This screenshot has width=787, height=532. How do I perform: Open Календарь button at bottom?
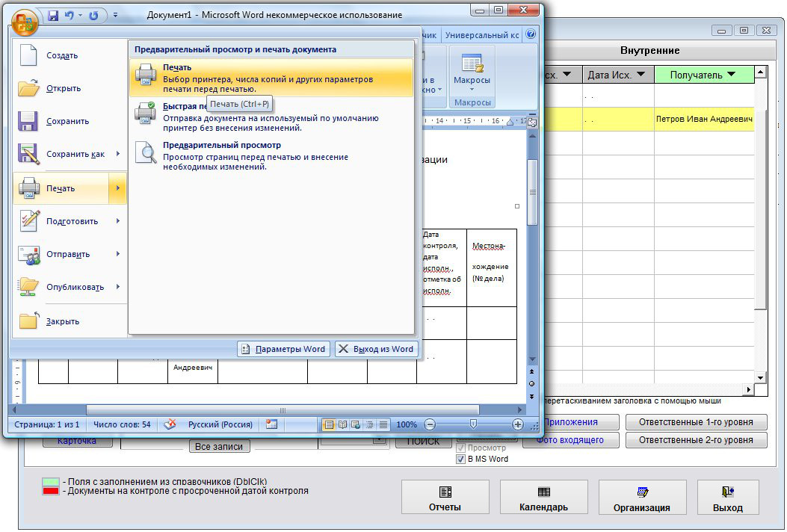coord(543,497)
